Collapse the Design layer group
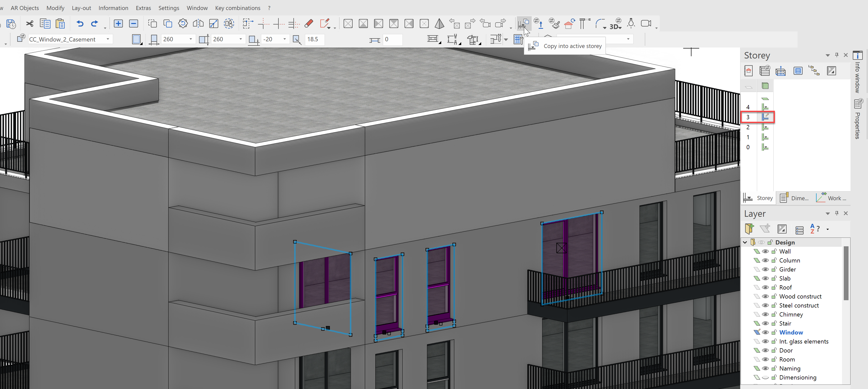 [x=745, y=242]
